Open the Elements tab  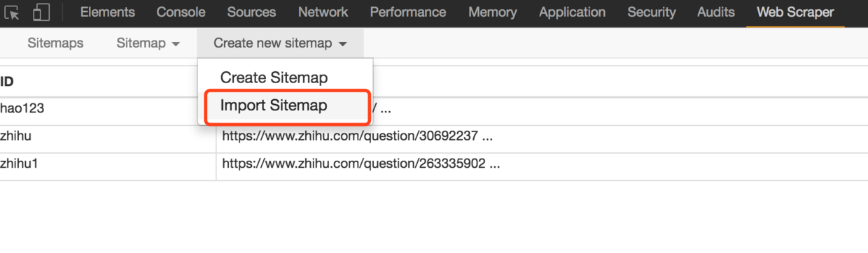point(107,13)
